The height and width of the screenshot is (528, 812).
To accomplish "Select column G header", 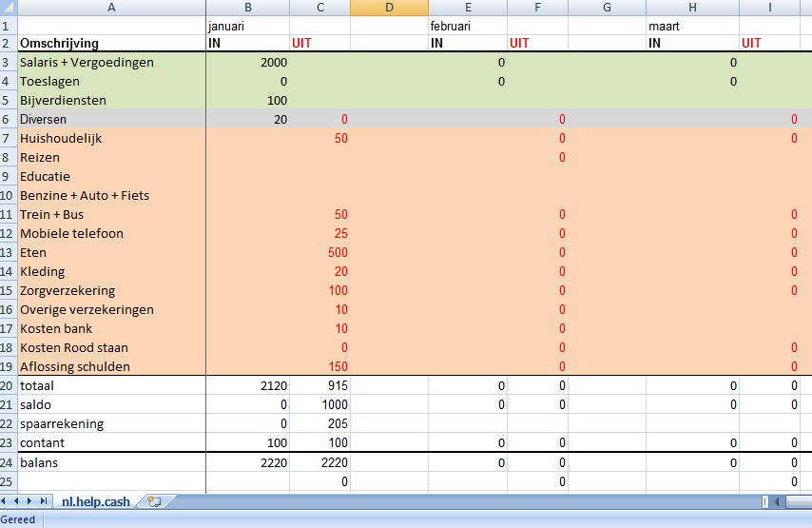I will coord(607,8).
